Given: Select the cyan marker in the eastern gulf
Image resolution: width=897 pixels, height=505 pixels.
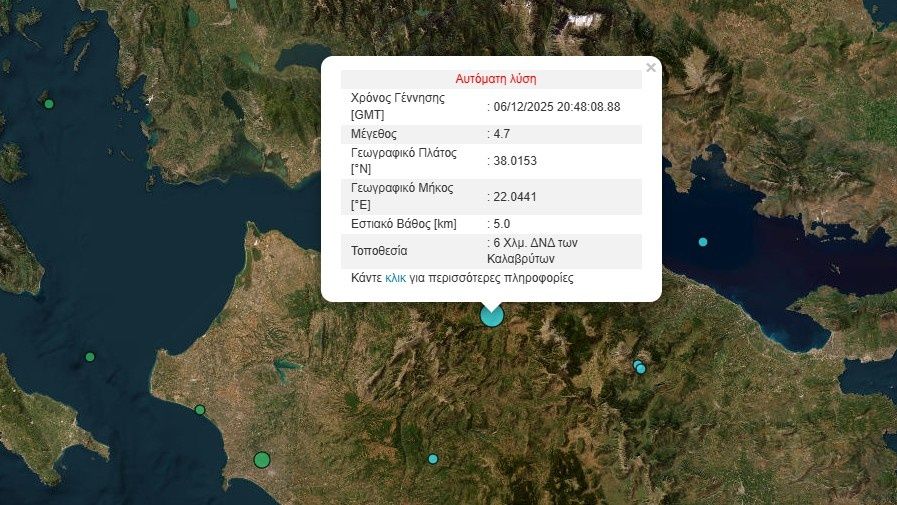Looking at the screenshot, I should click(x=703, y=242).
